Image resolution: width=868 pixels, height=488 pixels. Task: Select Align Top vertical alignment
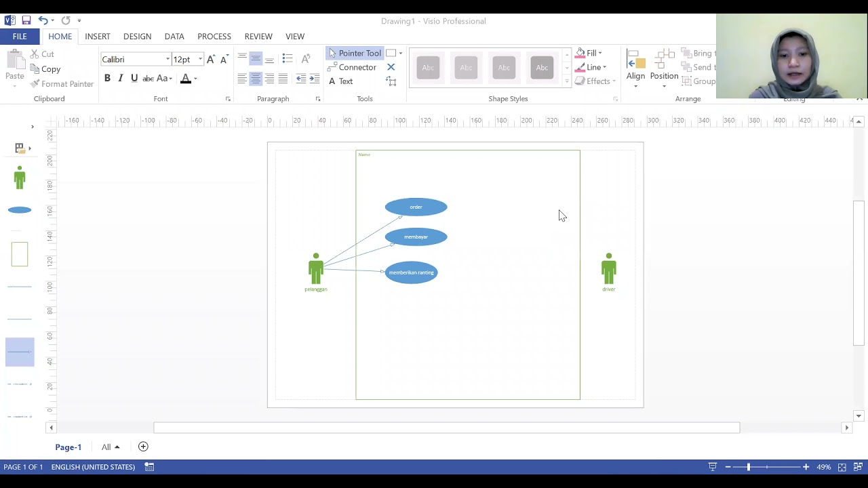tap(242, 59)
